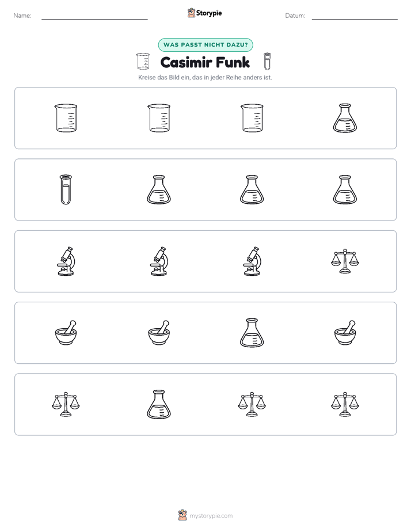411x532 pixels.
Task: Circle the Erlenmeyer flask in the first row
Action: pos(345,118)
